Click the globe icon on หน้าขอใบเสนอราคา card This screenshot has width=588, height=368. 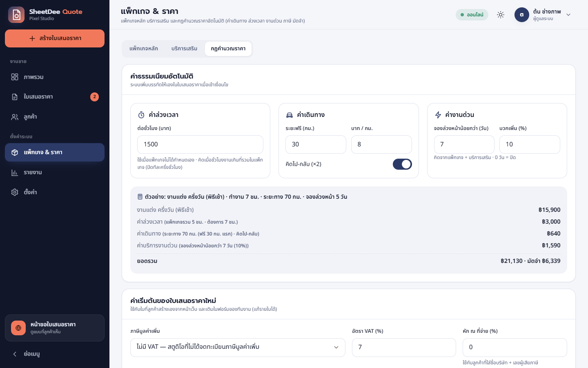tap(18, 328)
